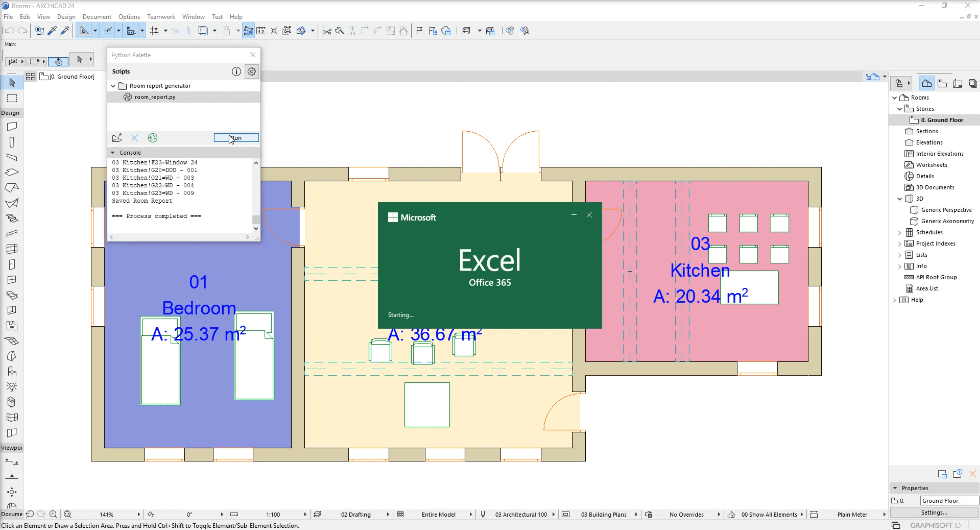The width and height of the screenshot is (980, 530).
Task: Click the open script folder icon
Action: [x=117, y=138]
